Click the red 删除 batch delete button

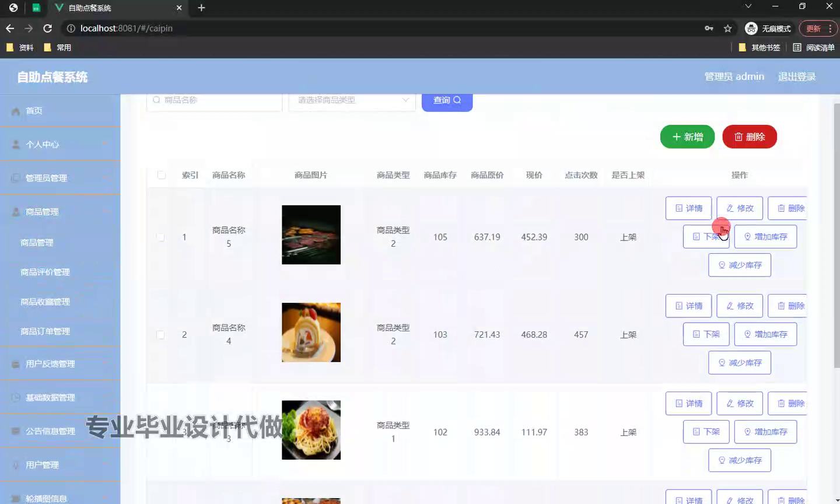coord(750,137)
